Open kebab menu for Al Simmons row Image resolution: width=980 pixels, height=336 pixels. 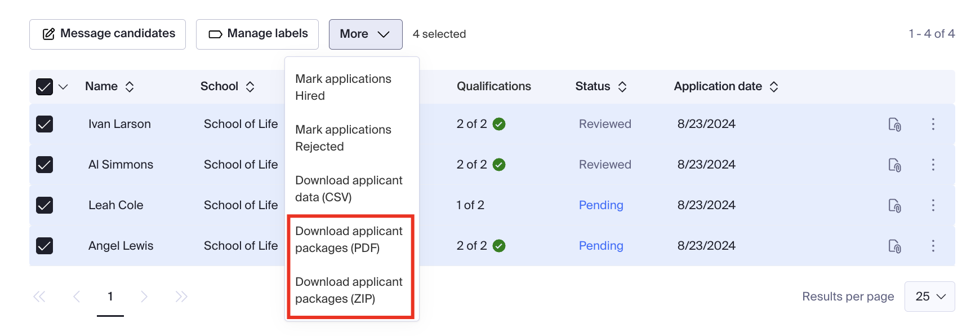[x=933, y=165]
